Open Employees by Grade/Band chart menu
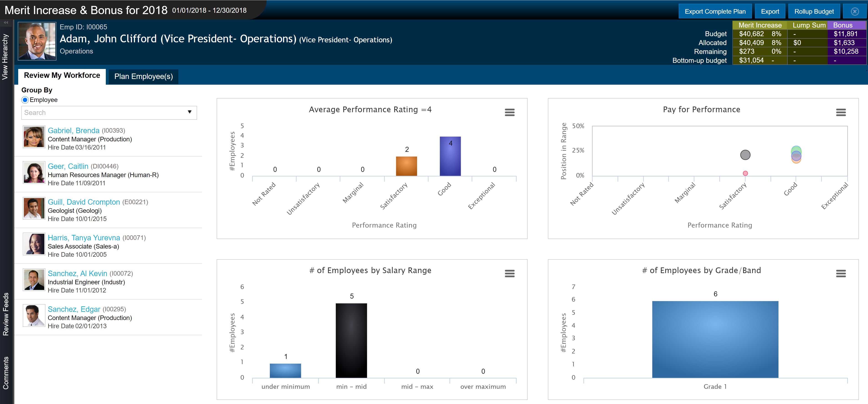The image size is (868, 404). coord(841,273)
